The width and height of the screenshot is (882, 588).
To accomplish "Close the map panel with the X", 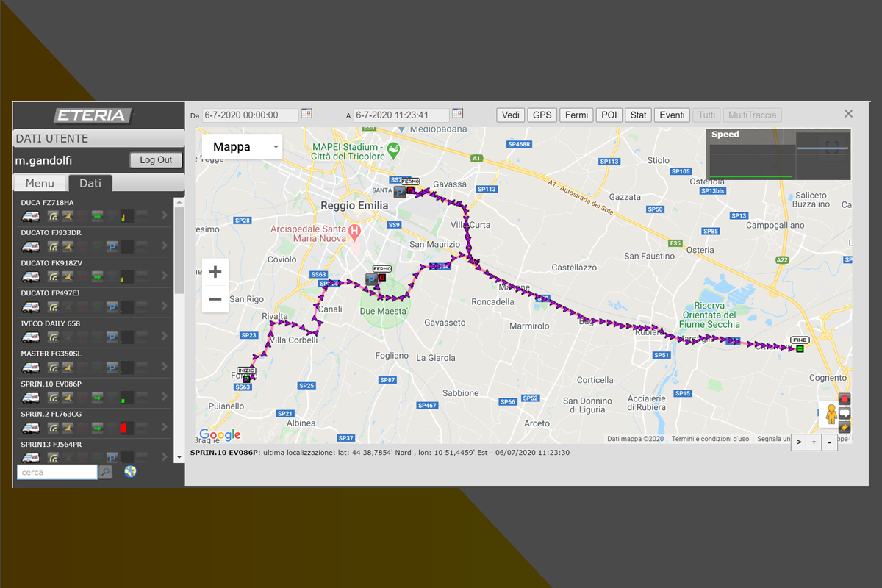I will [849, 114].
